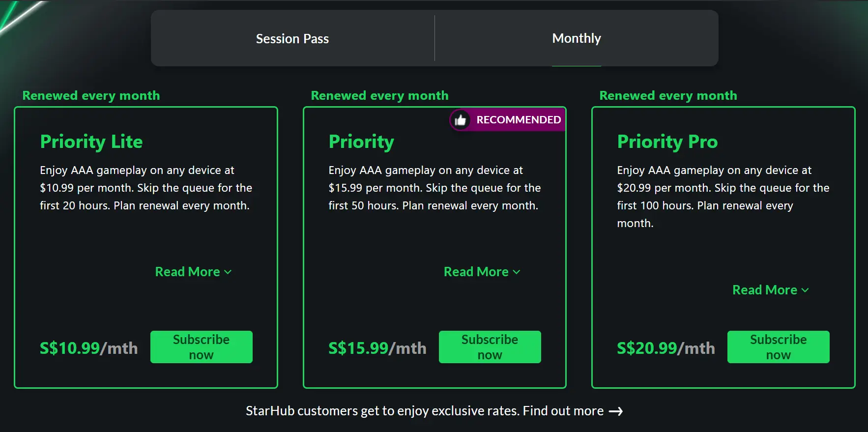Click the Priority Pro plan title
Image resolution: width=868 pixels, height=432 pixels.
[x=667, y=142]
